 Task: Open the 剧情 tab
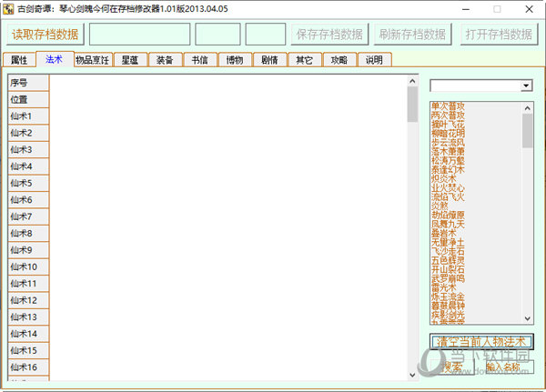pyautogui.click(x=269, y=60)
